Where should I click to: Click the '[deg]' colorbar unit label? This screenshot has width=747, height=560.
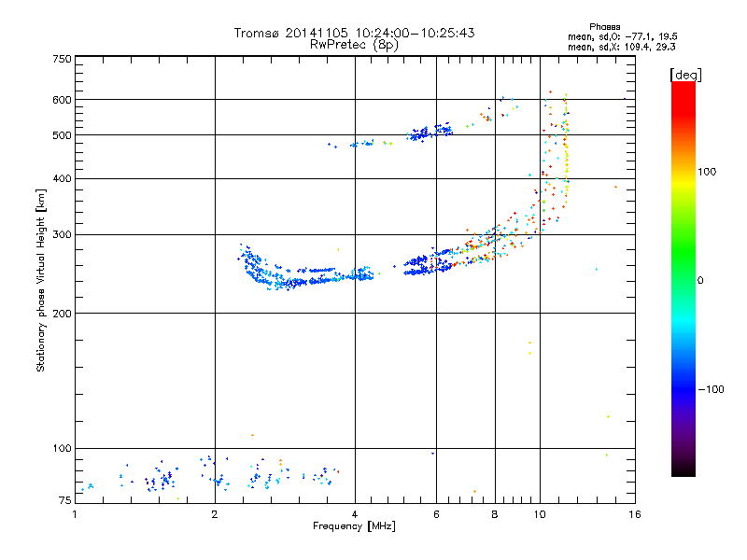(685, 75)
